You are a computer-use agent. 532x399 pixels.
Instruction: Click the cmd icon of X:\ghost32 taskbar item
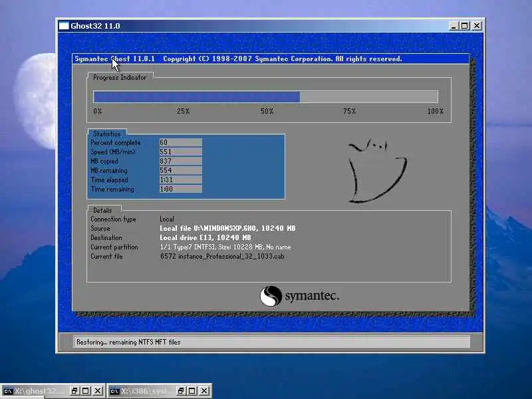point(8,391)
